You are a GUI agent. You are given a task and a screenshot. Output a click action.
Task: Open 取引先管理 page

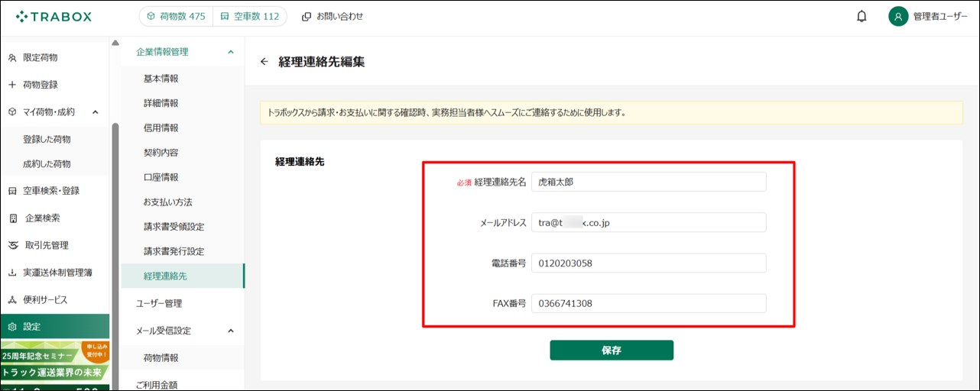[x=47, y=245]
